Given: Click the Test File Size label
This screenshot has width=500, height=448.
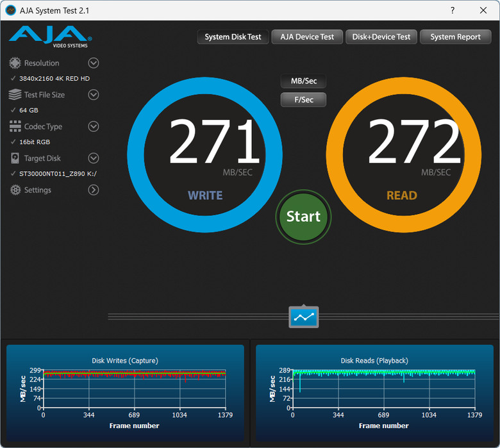Looking at the screenshot, I should [x=44, y=95].
